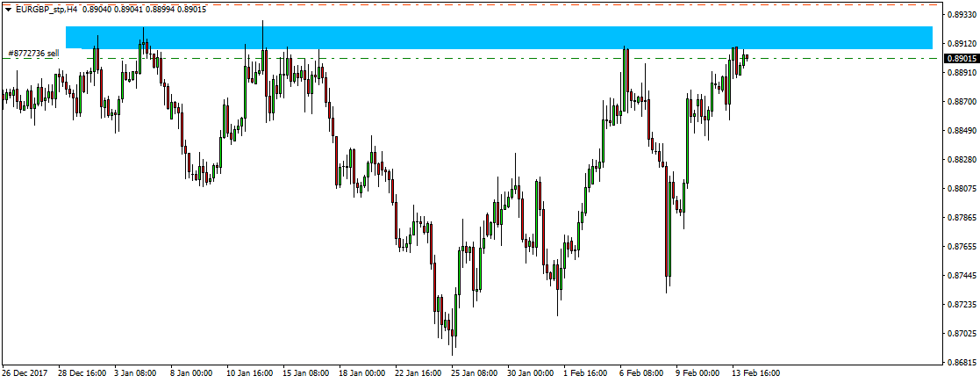
Task: Click the 0.89120 price scale label
Action: [x=961, y=44]
